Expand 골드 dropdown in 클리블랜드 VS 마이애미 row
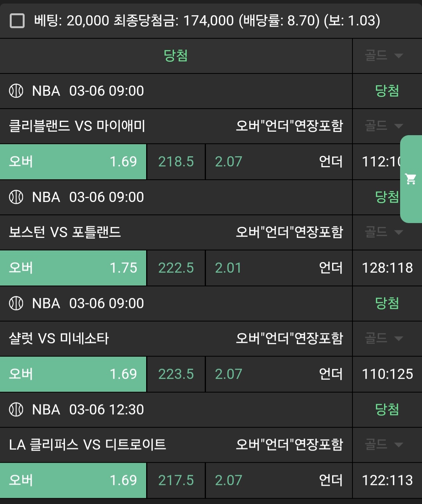 tap(384, 126)
